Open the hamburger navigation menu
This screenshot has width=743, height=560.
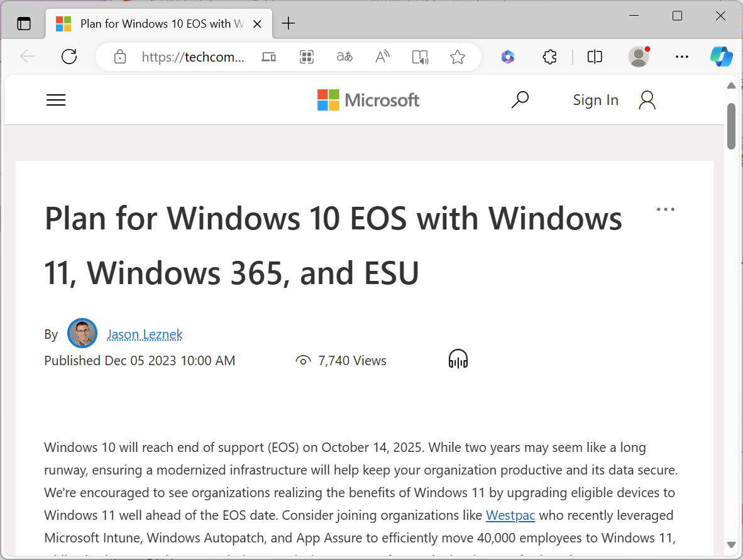(x=56, y=100)
